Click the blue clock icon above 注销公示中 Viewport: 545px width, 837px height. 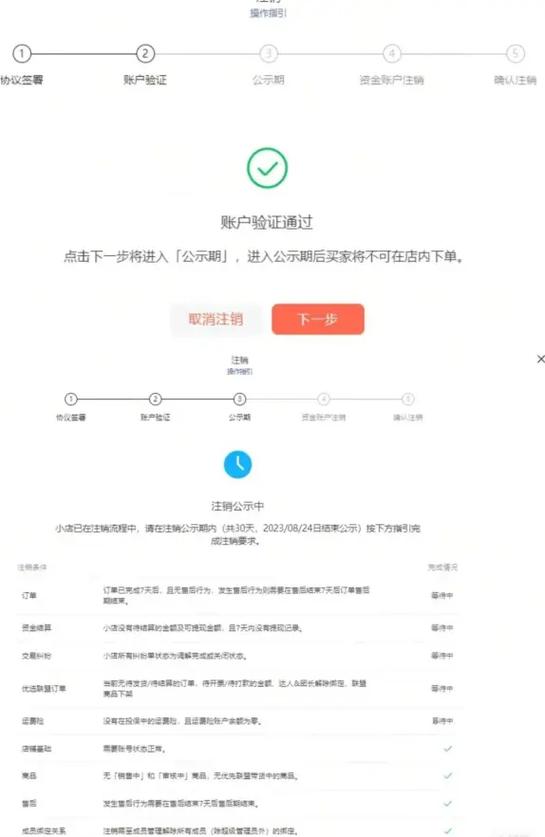(x=238, y=464)
